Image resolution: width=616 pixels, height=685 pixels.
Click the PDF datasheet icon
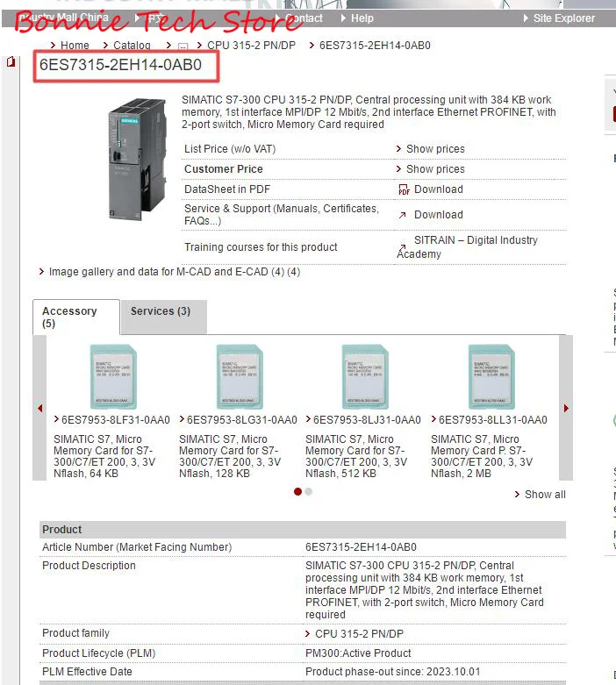[404, 189]
